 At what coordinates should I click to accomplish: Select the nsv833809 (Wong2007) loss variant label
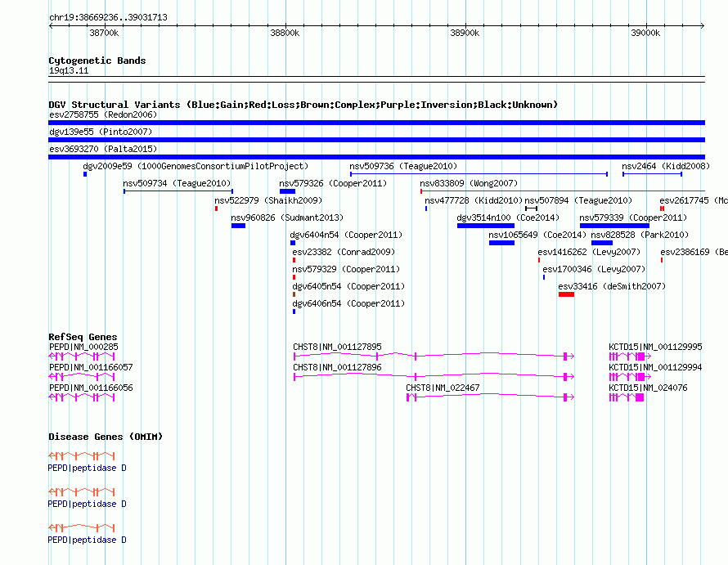pyautogui.click(x=469, y=183)
